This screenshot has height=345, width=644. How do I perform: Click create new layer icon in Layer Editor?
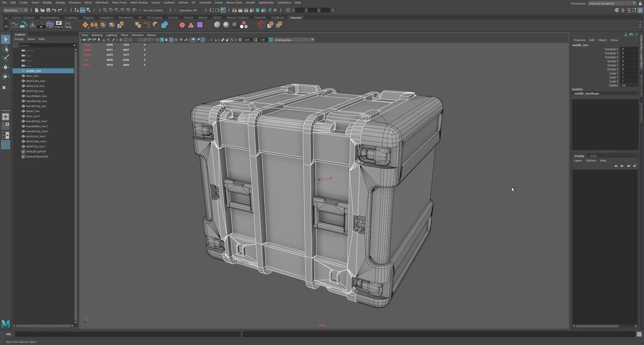(x=629, y=166)
